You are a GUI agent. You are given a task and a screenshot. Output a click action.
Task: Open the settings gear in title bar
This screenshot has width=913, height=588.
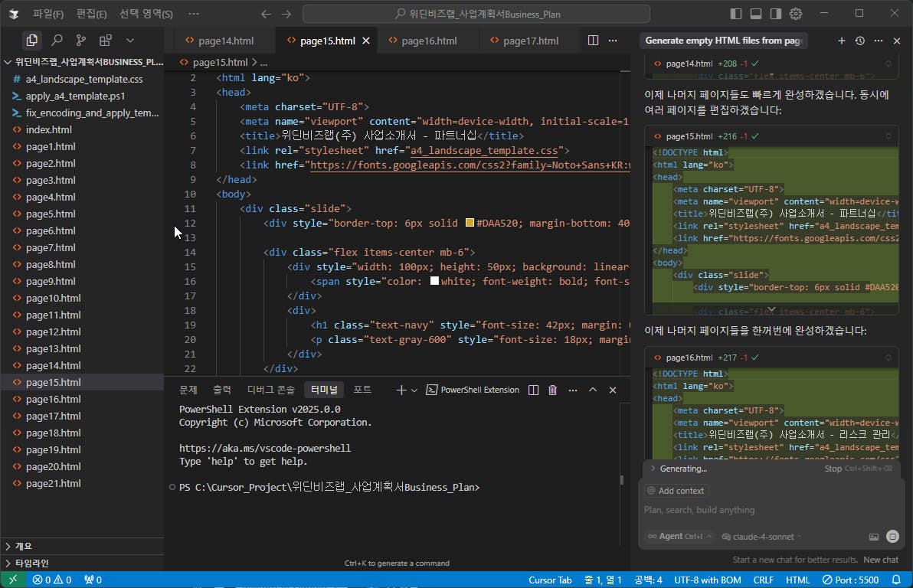tap(796, 13)
